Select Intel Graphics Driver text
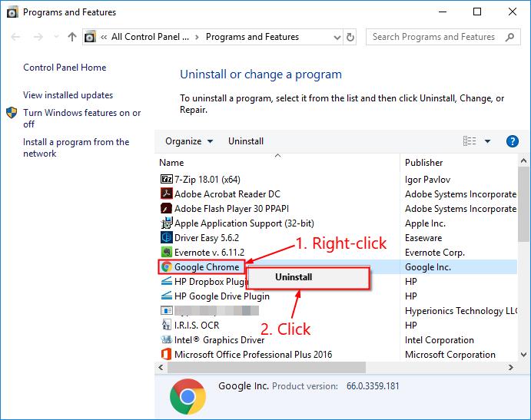The width and height of the screenshot is (531, 420). tap(220, 339)
